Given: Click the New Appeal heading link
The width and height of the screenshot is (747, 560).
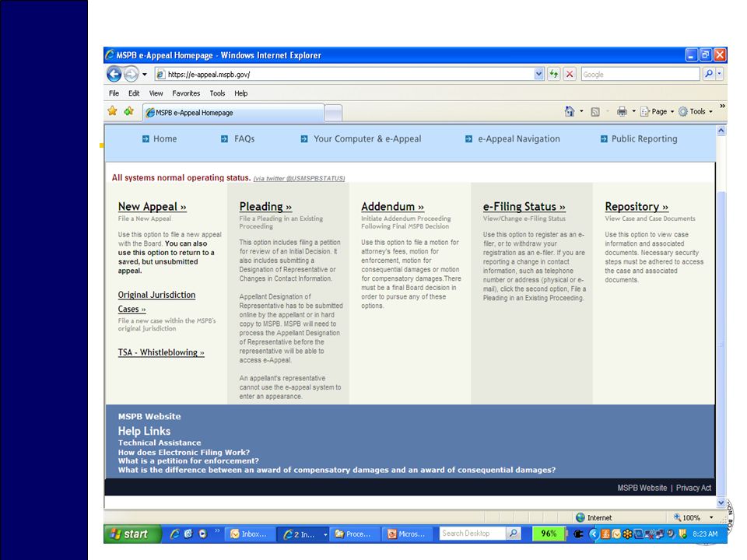Looking at the screenshot, I should 152,207.
